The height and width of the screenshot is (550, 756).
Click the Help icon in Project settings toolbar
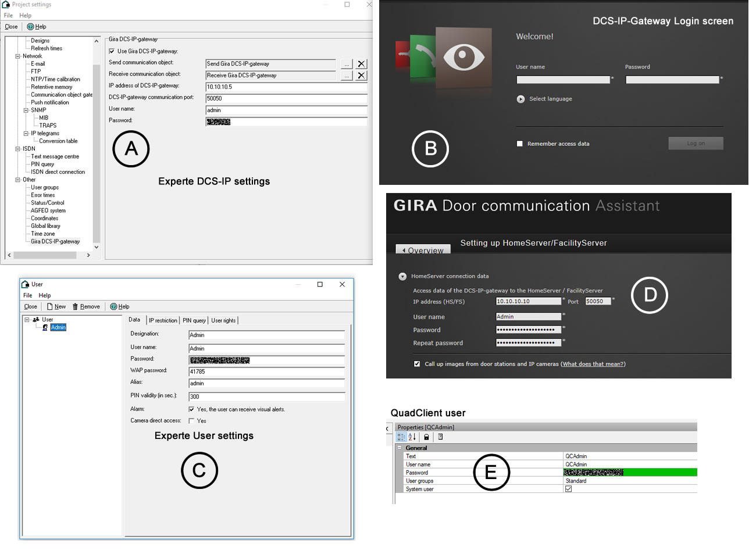(30, 27)
